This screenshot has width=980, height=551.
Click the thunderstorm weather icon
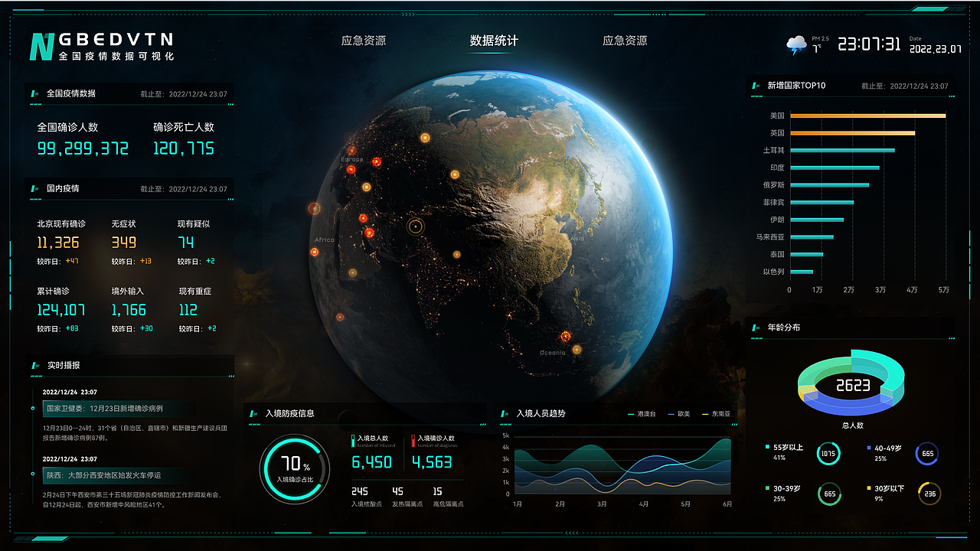point(796,44)
